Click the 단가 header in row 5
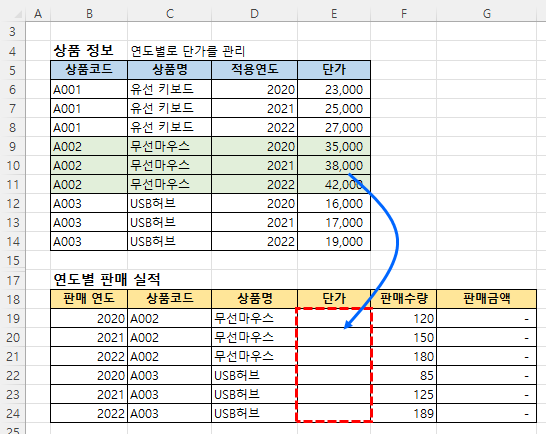The width and height of the screenshot is (546, 434). tap(334, 70)
